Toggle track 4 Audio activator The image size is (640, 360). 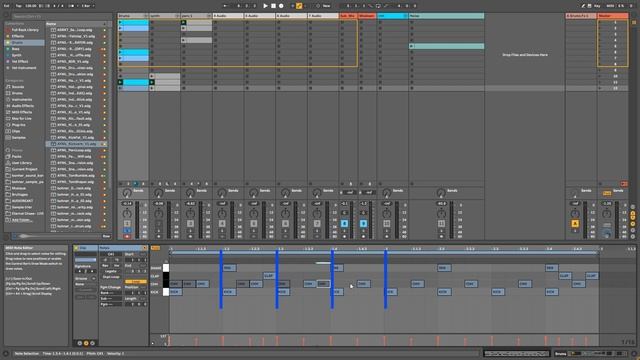tap(222, 223)
